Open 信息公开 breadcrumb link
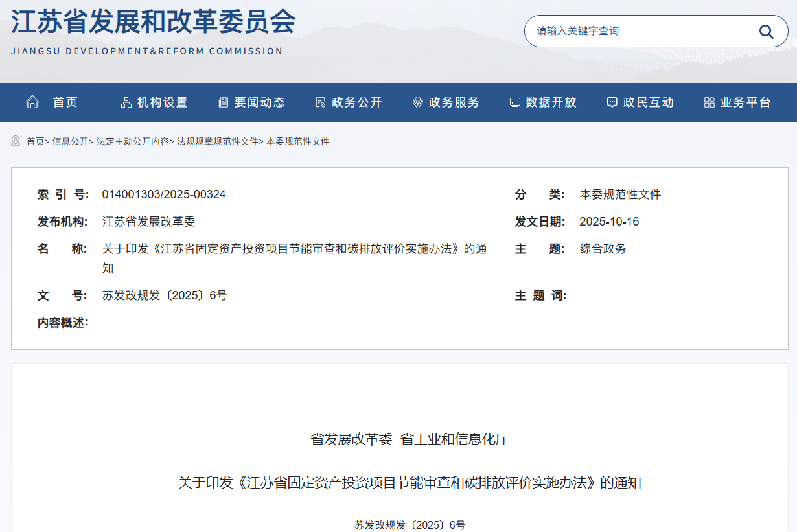 click(x=70, y=141)
